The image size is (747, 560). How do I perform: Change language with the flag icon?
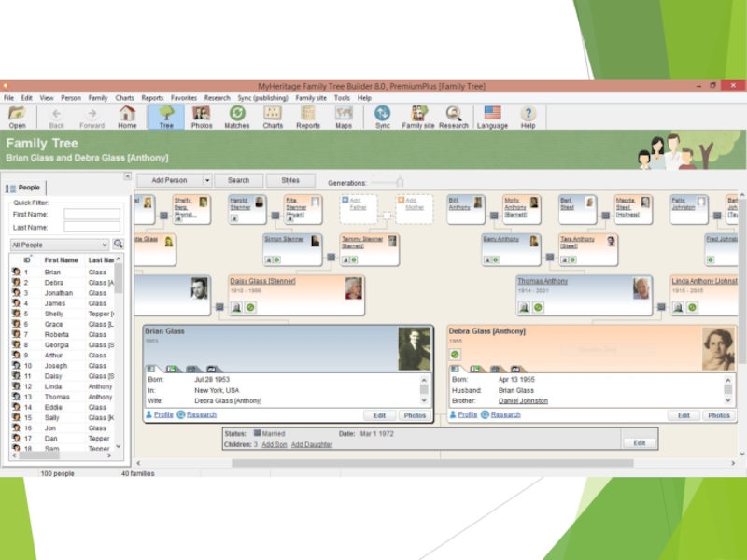point(492,118)
